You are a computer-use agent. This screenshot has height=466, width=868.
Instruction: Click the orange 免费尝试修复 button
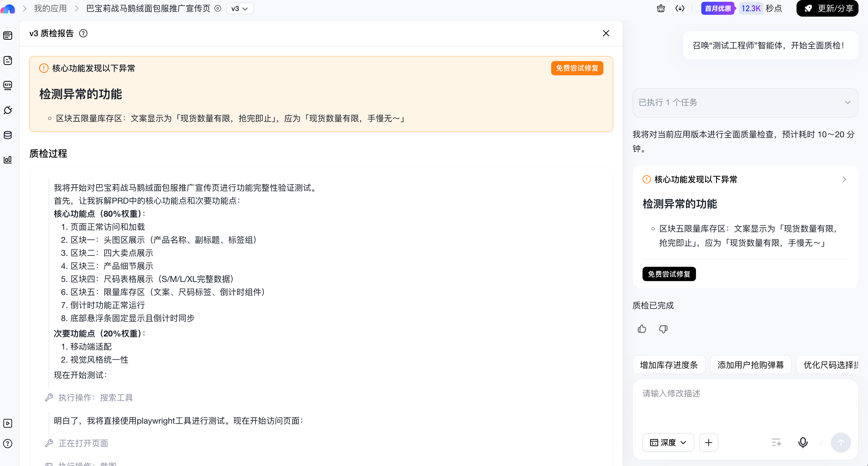coord(577,68)
